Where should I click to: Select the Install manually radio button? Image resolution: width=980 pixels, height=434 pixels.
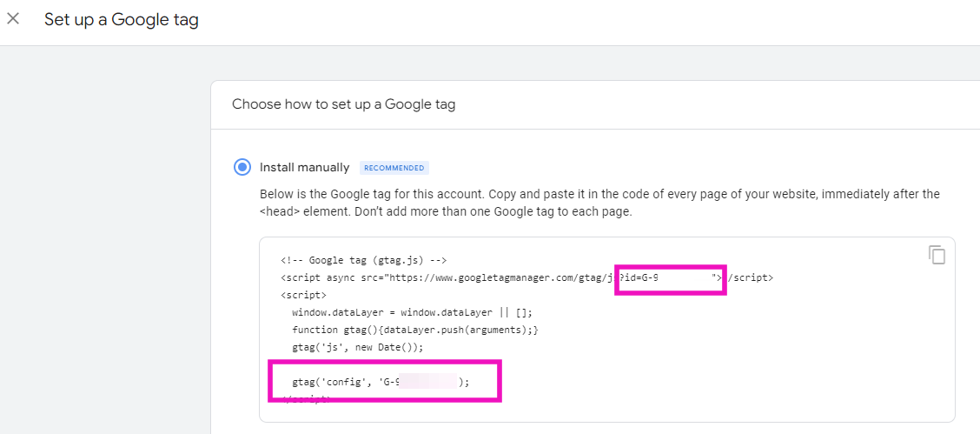242,168
